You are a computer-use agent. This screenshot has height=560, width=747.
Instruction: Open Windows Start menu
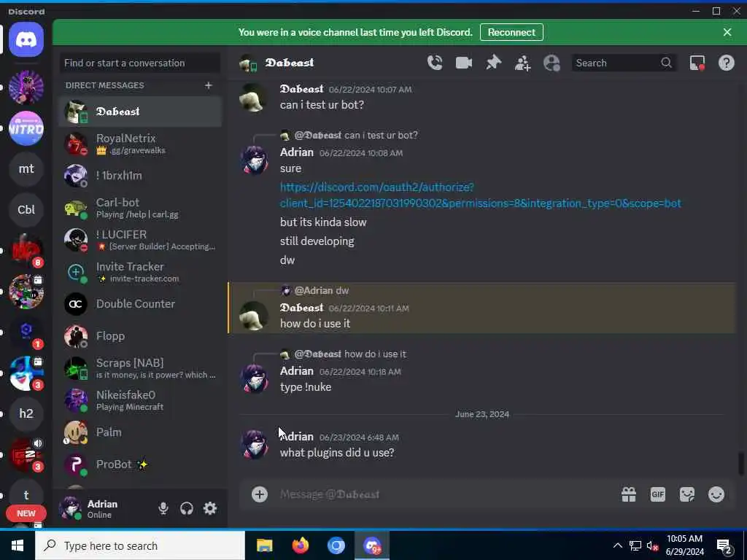tap(18, 545)
